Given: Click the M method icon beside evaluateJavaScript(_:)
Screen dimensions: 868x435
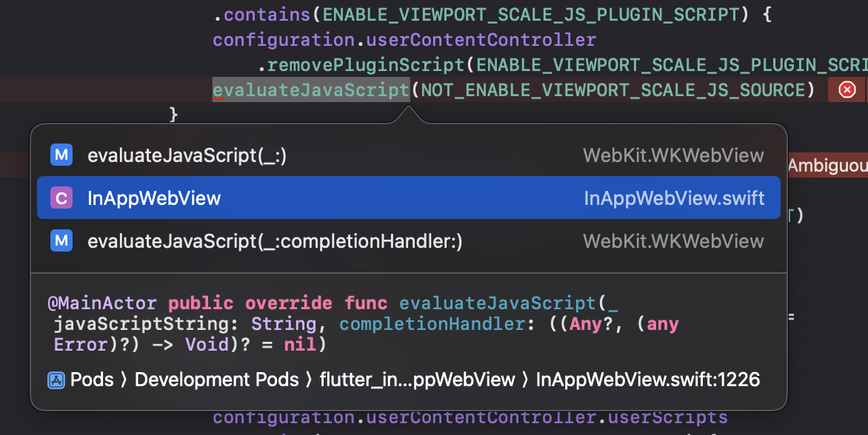Looking at the screenshot, I should tap(61, 155).
